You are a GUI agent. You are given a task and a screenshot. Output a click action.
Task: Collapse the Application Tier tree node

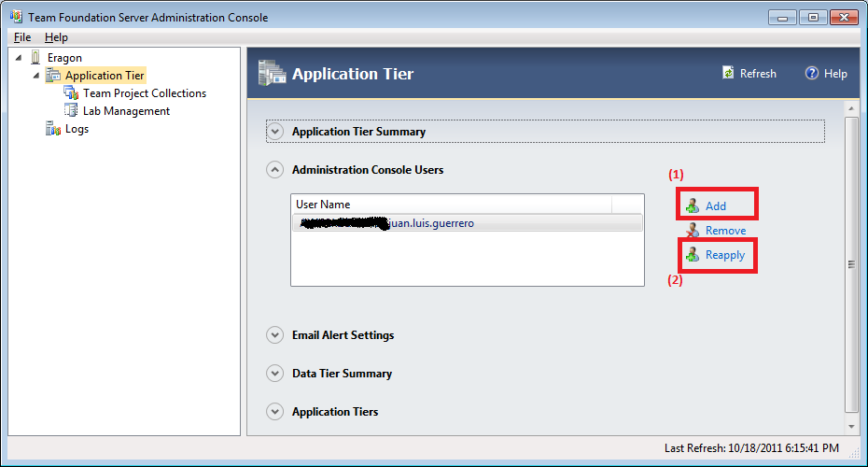36,76
